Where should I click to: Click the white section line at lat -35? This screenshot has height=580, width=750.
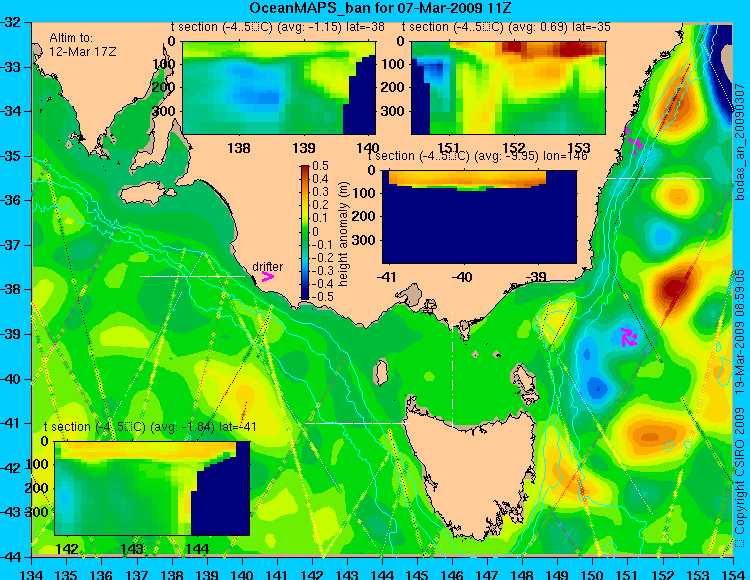(659, 178)
